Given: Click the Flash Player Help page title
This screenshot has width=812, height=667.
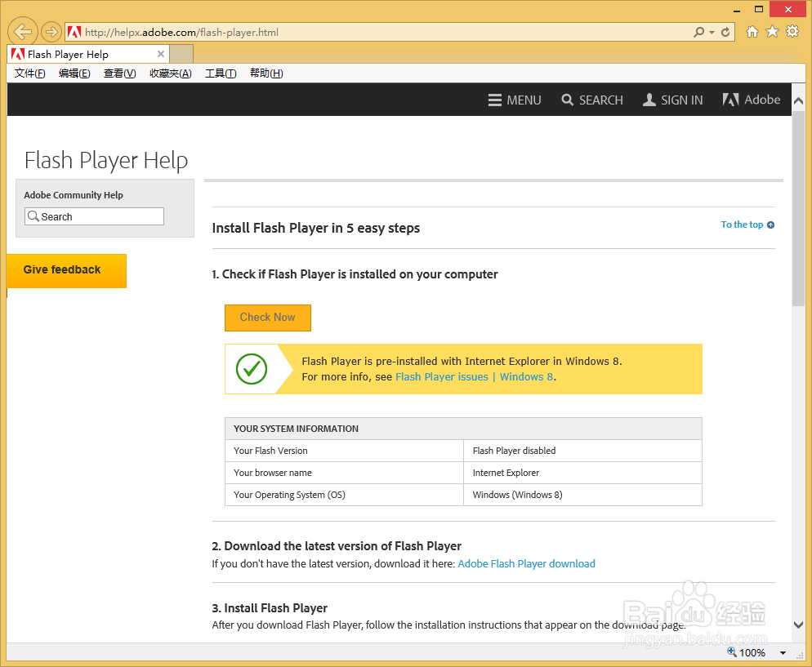Looking at the screenshot, I should point(106,160).
